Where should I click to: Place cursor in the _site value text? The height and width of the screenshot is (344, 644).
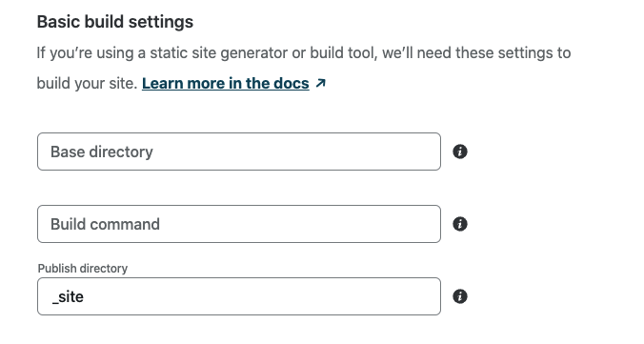click(68, 296)
